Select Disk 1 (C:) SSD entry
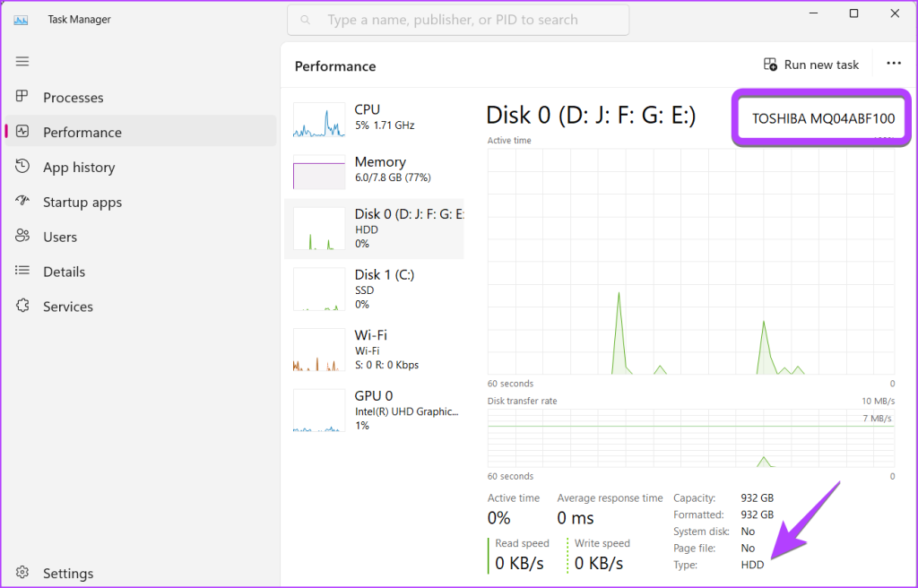The width and height of the screenshot is (918, 588). click(x=374, y=290)
